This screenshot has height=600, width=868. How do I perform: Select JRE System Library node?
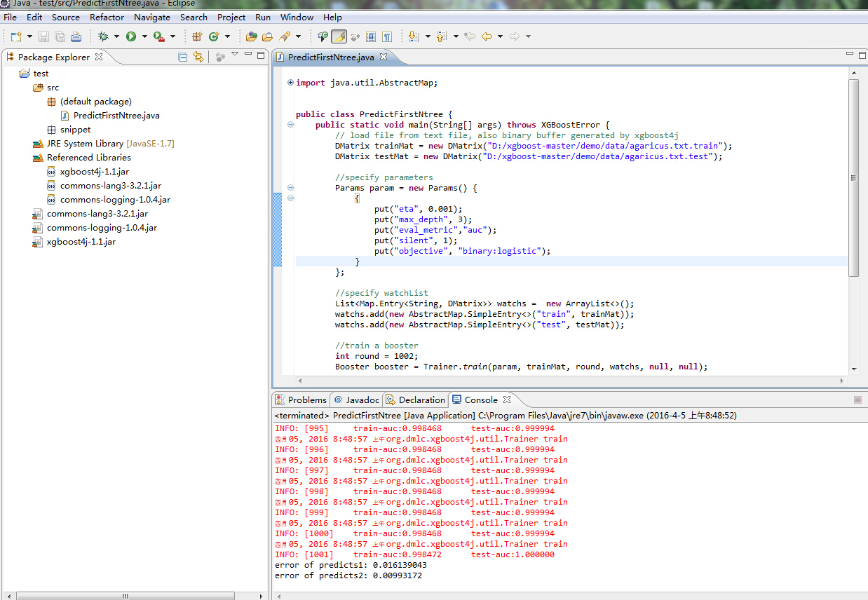(x=85, y=144)
